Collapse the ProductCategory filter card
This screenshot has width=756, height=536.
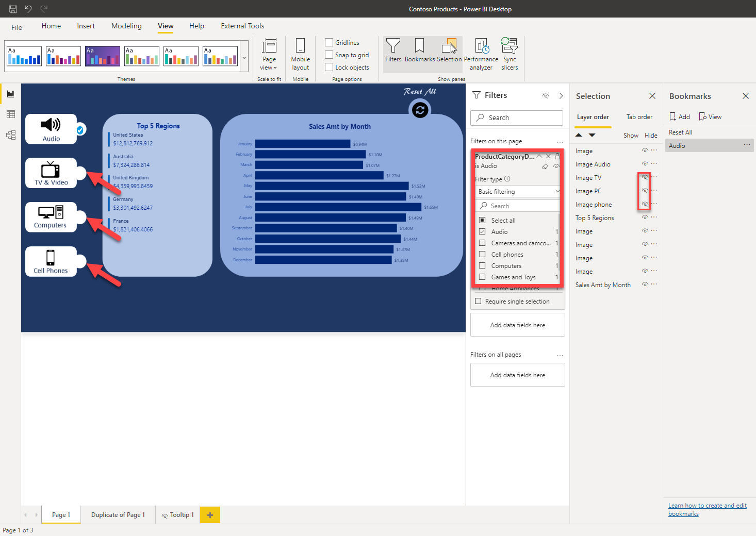point(539,156)
